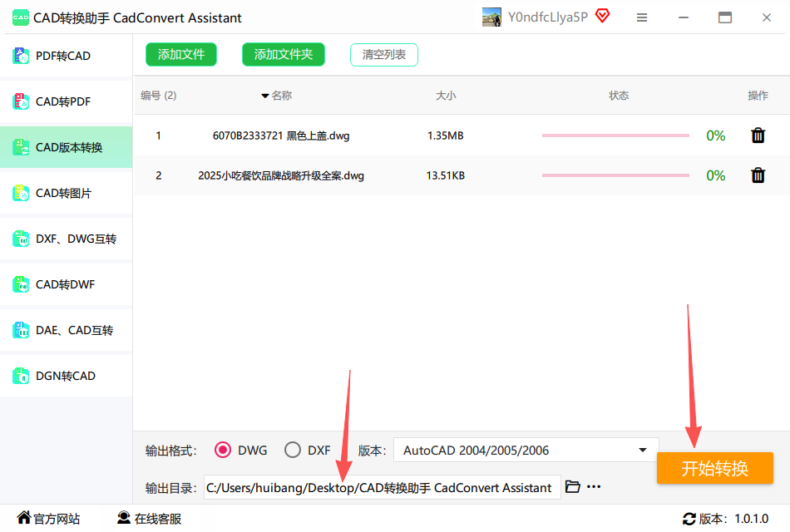Sort list by 名称 column arrow
790x532 pixels.
265,96
